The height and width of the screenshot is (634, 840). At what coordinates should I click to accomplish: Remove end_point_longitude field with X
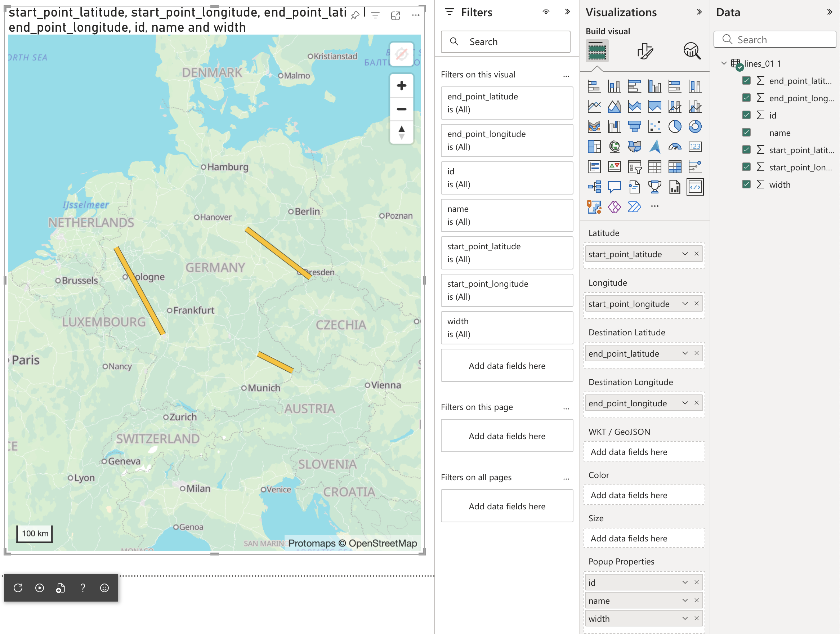coord(696,403)
